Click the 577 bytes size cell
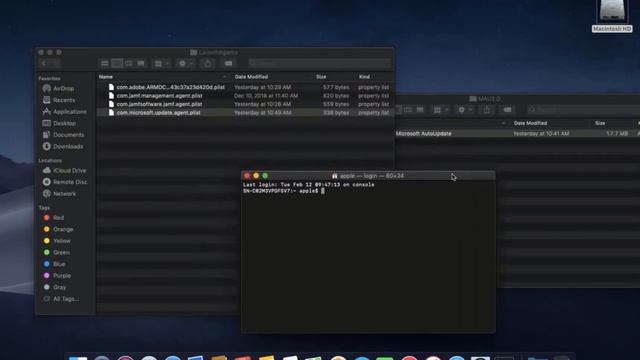 pos(336,87)
